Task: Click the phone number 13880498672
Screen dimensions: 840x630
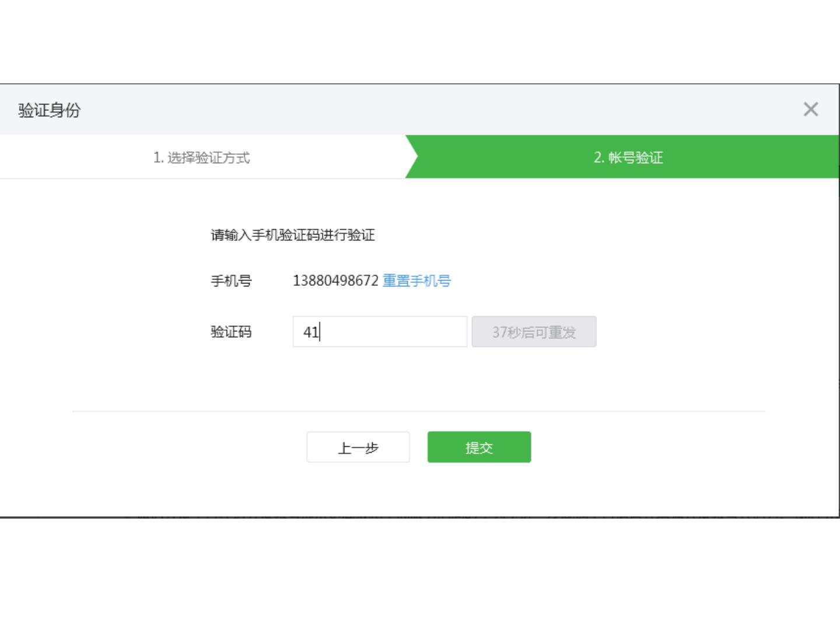Action: pyautogui.click(x=335, y=281)
